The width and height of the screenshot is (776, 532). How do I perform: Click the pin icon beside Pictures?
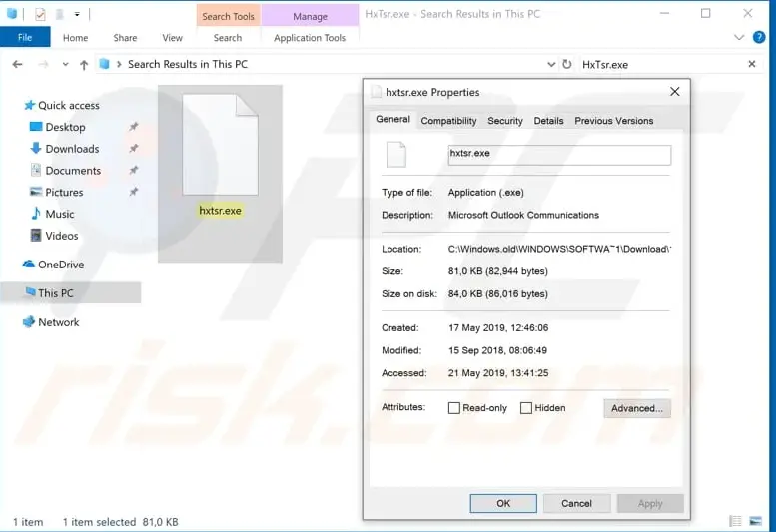pos(133,192)
